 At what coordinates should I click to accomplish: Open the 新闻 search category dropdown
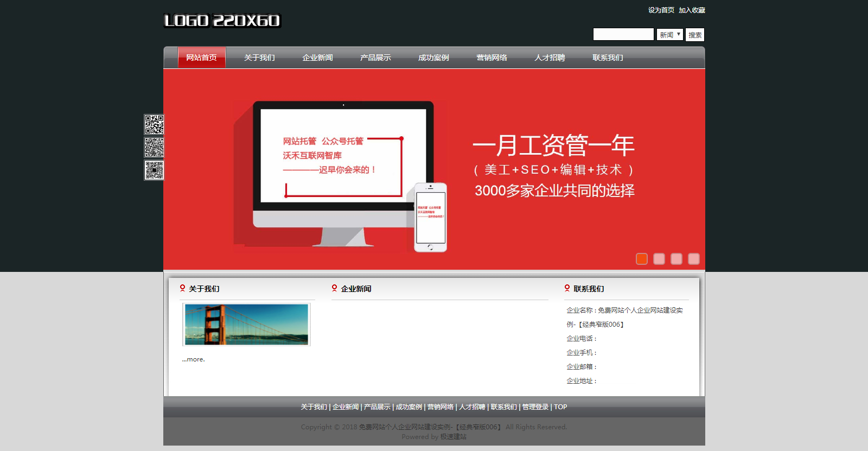coord(670,35)
